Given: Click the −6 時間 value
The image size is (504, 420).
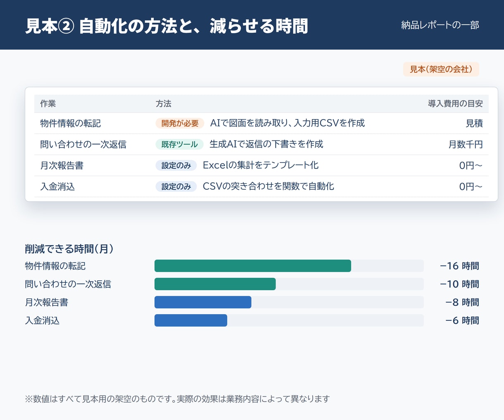Looking at the screenshot, I should coord(462,320).
